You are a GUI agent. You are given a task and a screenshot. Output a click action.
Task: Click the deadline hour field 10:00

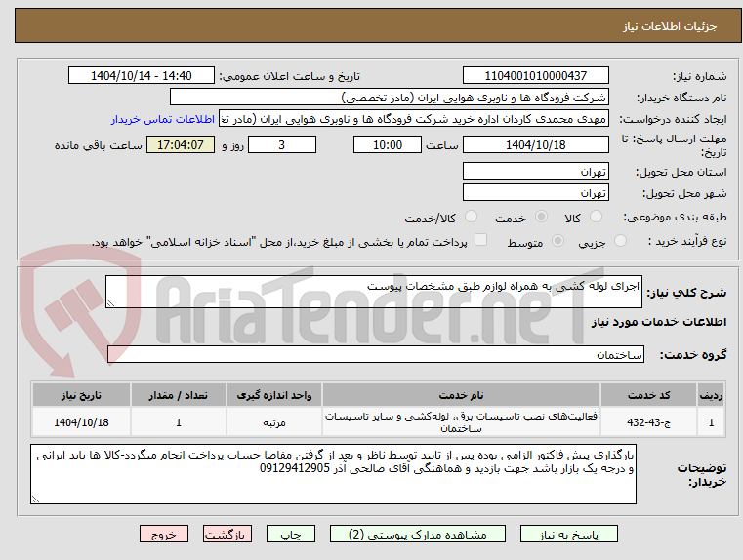[388, 144]
